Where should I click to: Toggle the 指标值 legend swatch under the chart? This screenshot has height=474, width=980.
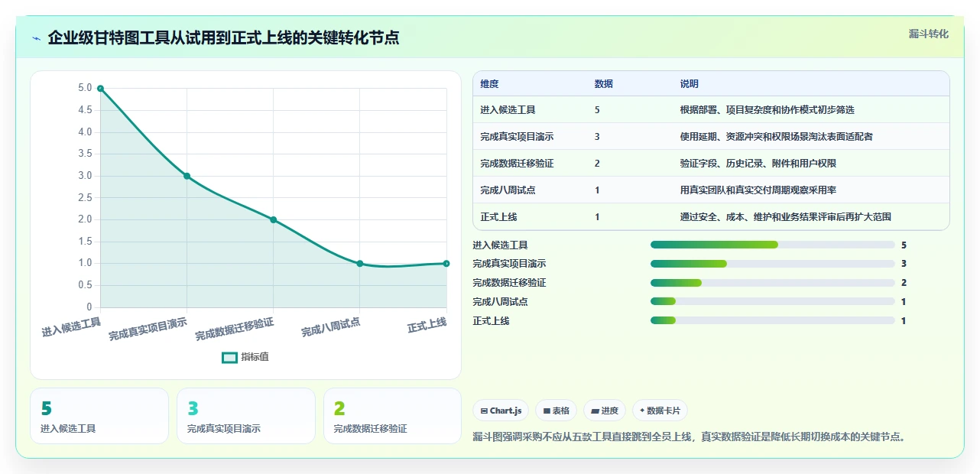click(x=229, y=357)
